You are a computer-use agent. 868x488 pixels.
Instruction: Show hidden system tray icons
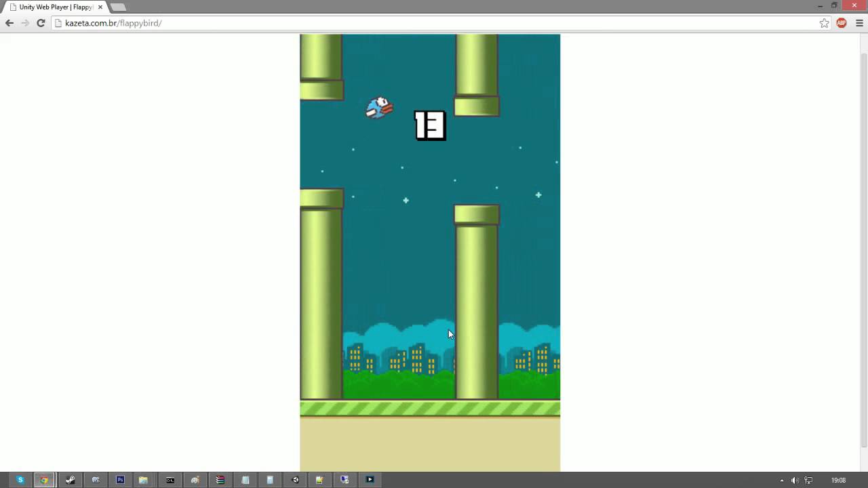coord(782,481)
